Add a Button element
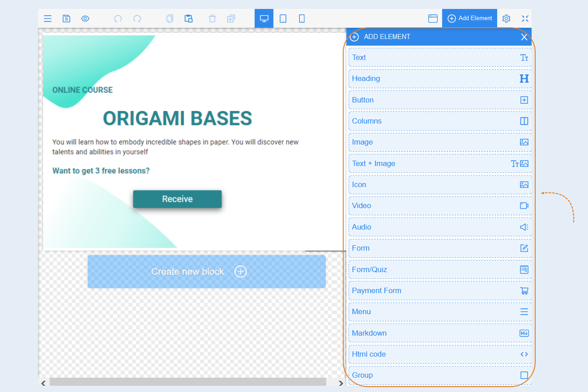 [440, 100]
